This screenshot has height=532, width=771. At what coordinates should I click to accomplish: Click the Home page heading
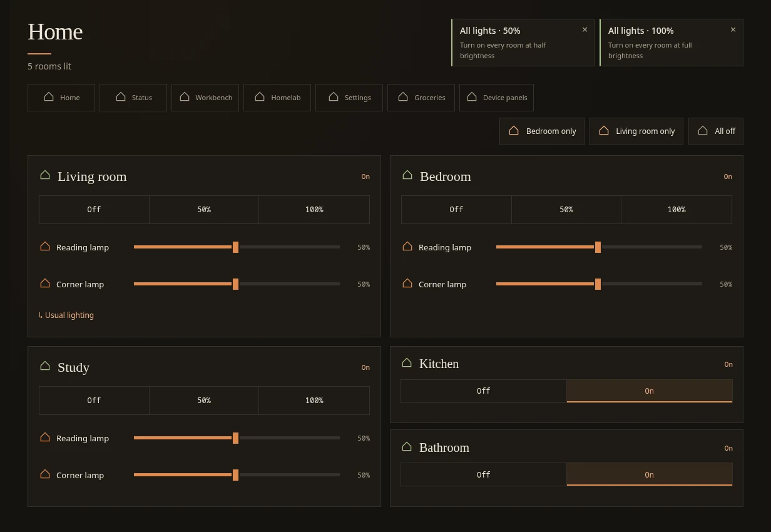[x=55, y=32]
